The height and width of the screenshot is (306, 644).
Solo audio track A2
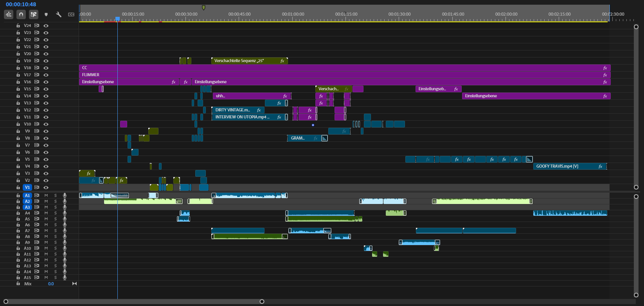coord(56,201)
